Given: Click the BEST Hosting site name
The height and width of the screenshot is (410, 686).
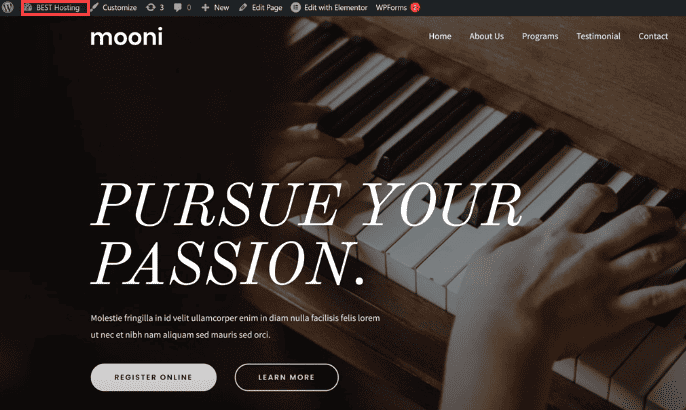Looking at the screenshot, I should pos(57,7).
